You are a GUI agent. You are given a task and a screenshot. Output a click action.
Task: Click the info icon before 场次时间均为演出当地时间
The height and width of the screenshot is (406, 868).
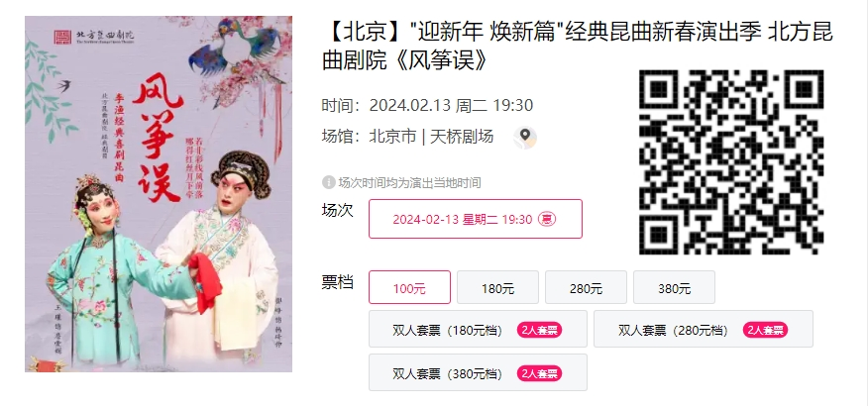329,182
